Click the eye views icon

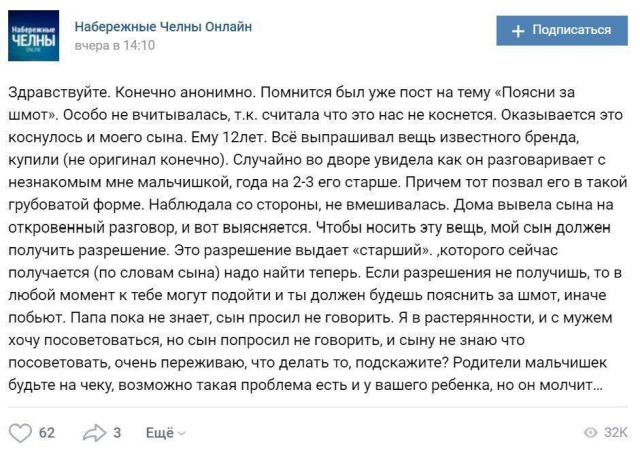tap(590, 433)
